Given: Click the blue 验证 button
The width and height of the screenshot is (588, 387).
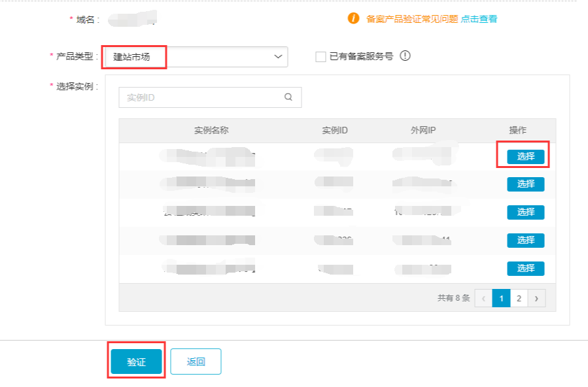Looking at the screenshot, I should click(136, 362).
